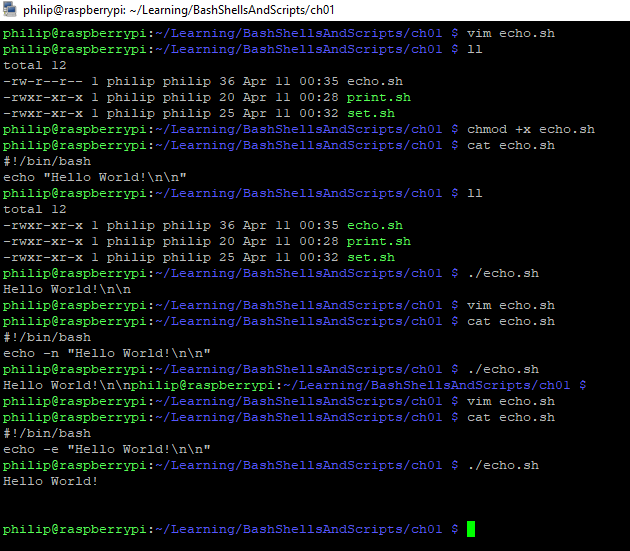Click the 'chmod +x echo.sh' command text

(530, 129)
